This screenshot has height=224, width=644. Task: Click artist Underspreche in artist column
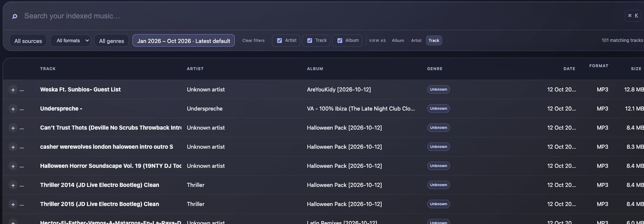(205, 108)
